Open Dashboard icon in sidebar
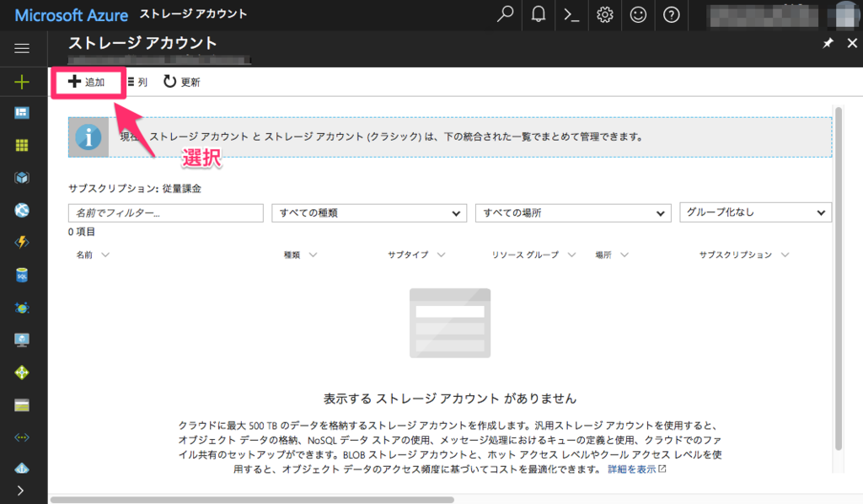863x504 pixels. (22, 113)
